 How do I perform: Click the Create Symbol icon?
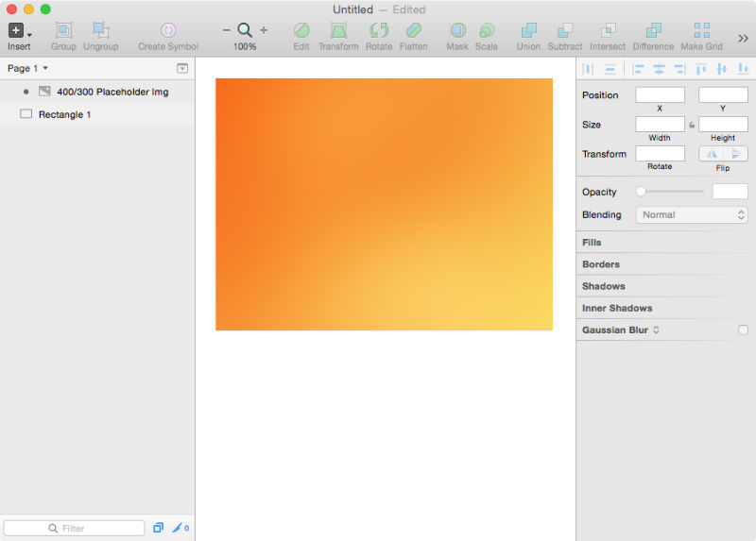(168, 31)
